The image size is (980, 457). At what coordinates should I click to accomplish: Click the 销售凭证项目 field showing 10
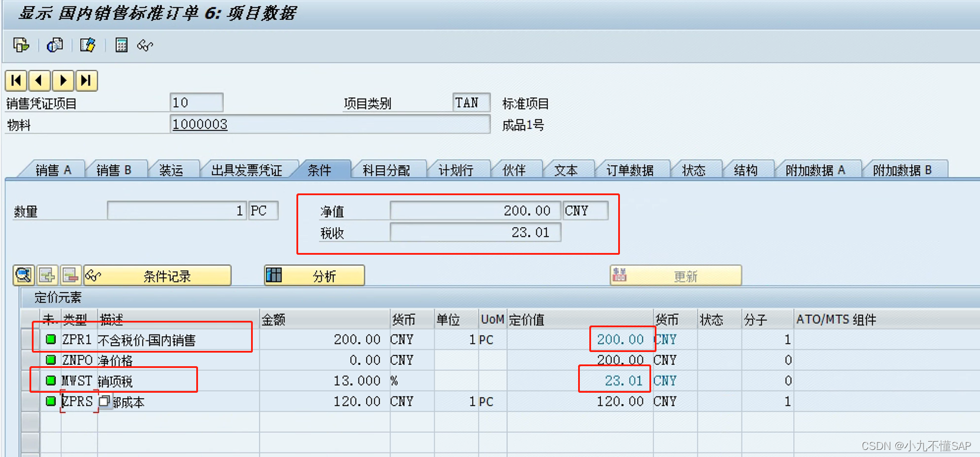(x=196, y=103)
